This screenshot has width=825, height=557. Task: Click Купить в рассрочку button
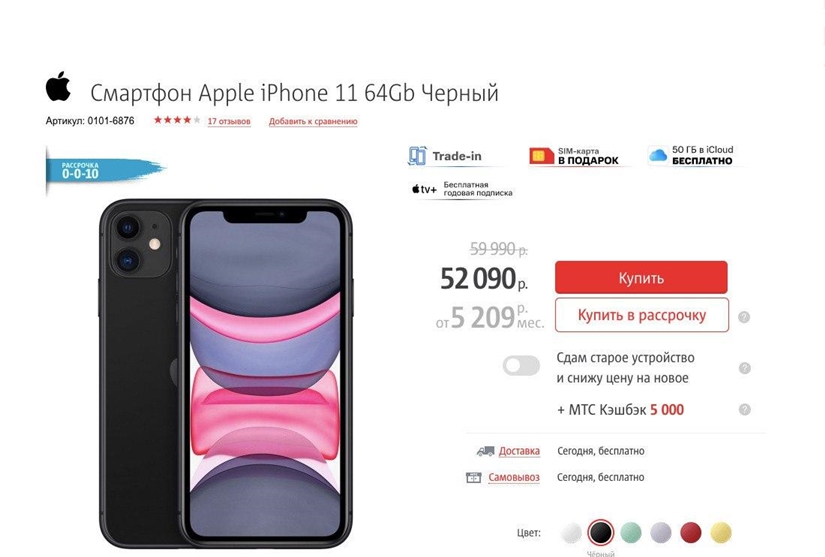point(641,315)
